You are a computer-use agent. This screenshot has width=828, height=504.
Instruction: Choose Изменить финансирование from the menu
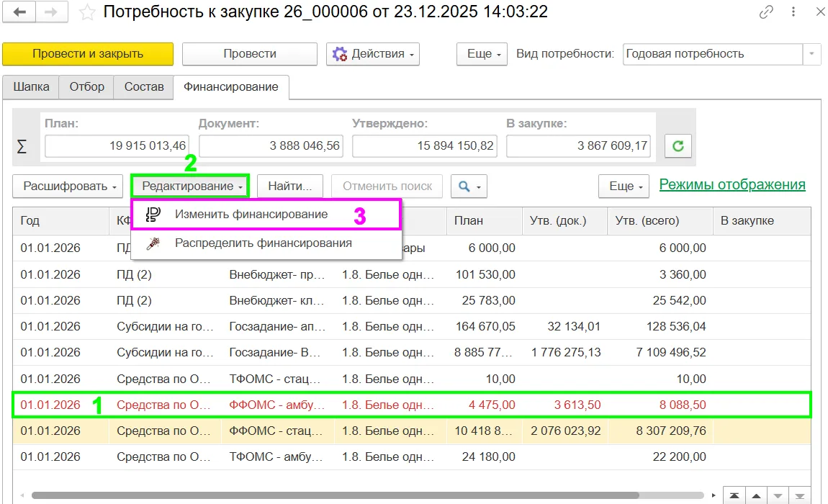[x=266, y=215]
